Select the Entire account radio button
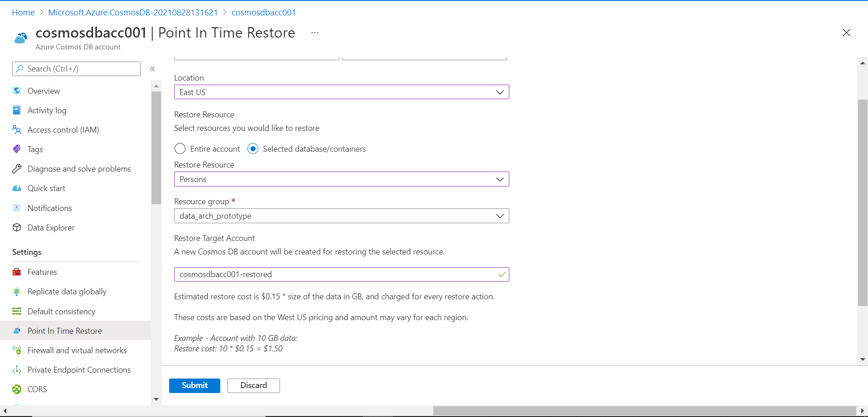 point(180,149)
